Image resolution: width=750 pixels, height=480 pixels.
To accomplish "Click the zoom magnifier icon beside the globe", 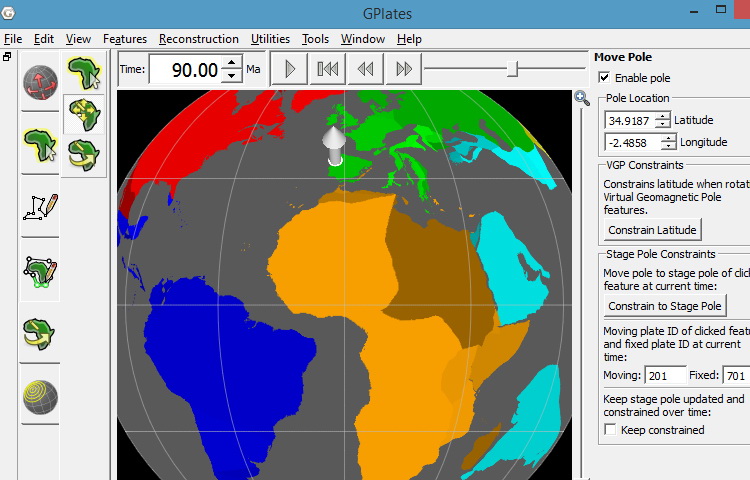I will (x=582, y=98).
